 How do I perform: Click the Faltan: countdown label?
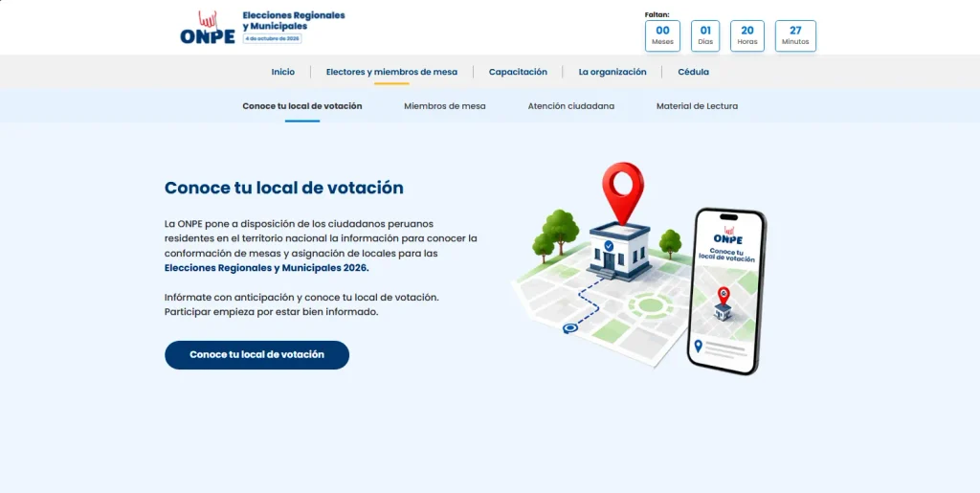657,14
